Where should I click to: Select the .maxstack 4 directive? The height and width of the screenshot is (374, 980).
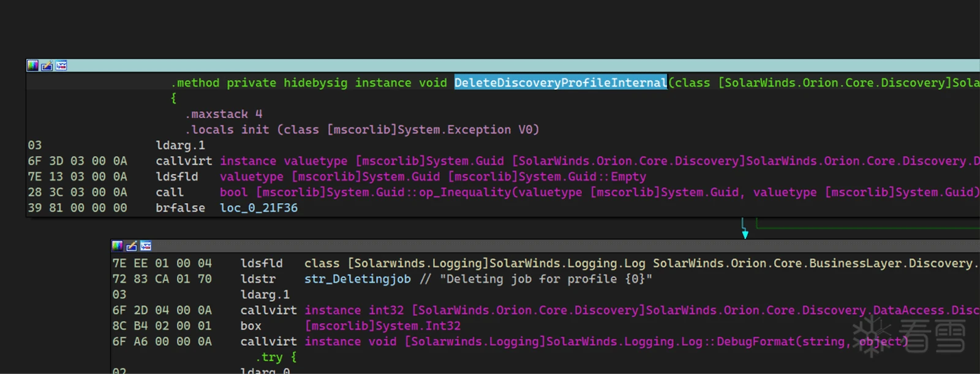coord(224,114)
